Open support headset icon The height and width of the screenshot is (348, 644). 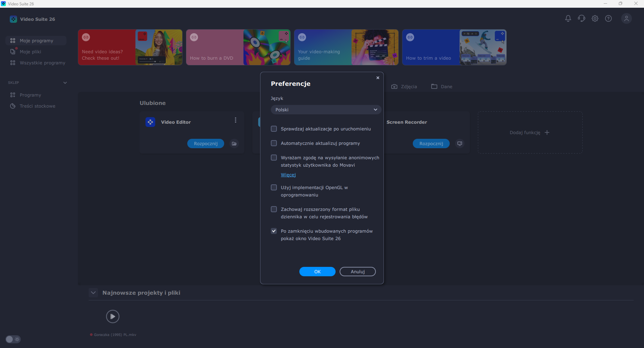581,18
